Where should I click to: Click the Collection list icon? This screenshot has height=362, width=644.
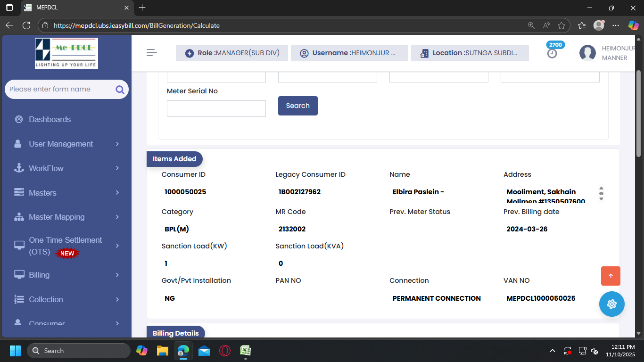pyautogui.click(x=19, y=299)
